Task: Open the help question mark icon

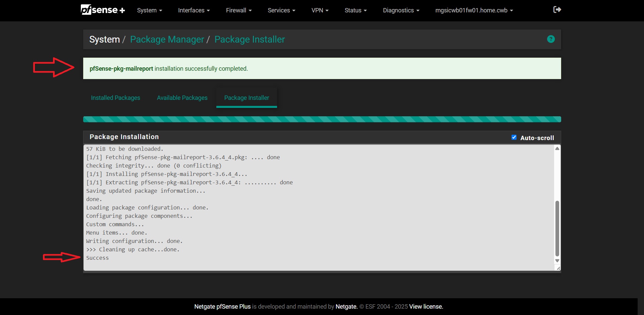Action: (551, 39)
